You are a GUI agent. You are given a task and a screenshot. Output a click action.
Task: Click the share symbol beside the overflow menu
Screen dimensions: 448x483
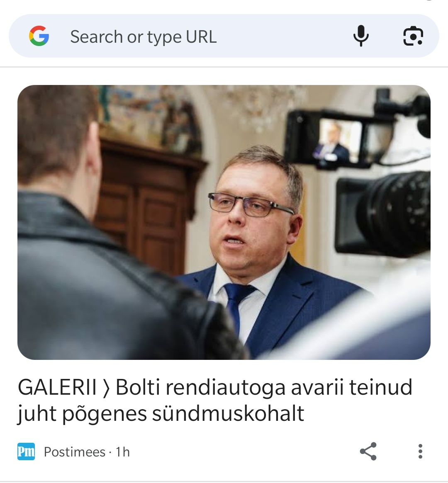(368, 451)
